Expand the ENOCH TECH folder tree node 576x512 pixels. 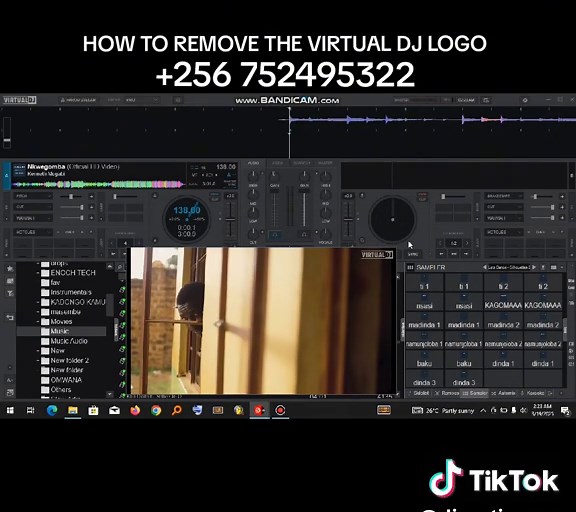pos(38,273)
